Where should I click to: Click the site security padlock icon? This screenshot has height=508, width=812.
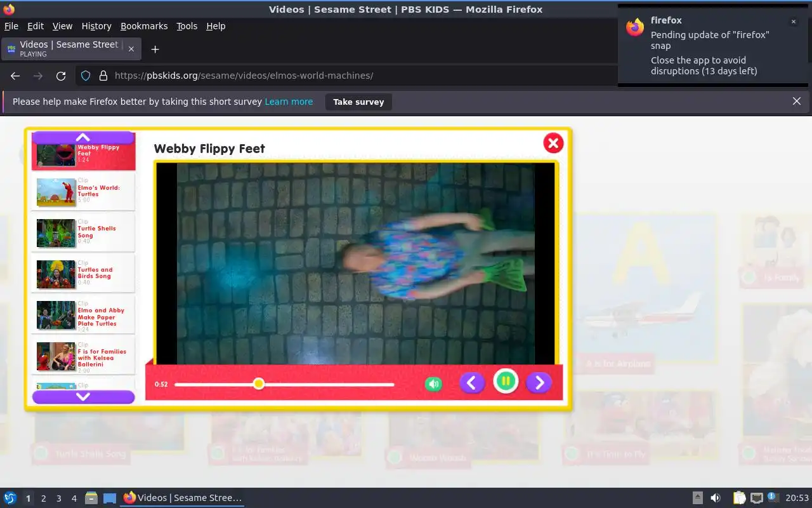[x=103, y=76]
